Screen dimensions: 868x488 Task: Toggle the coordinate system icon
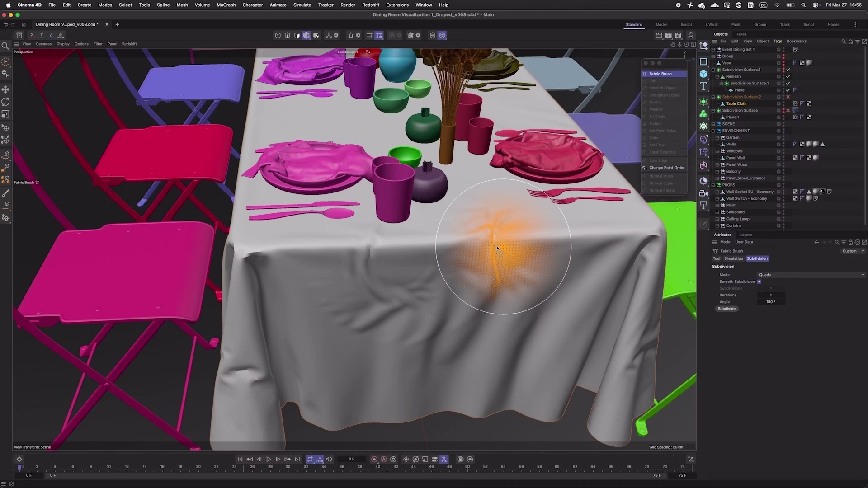coord(61,35)
